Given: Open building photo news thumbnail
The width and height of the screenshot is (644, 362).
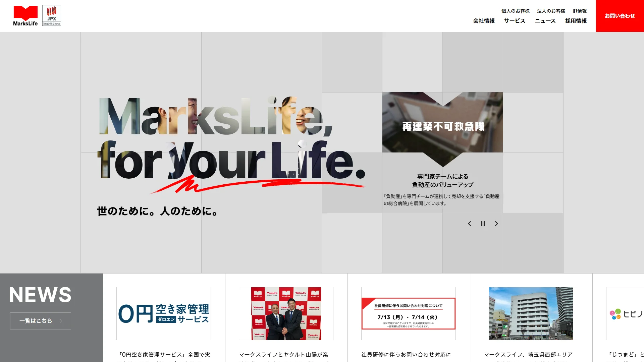Looking at the screenshot, I should 531,313.
